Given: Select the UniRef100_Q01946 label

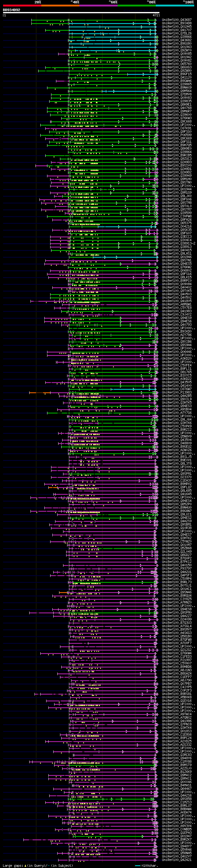Looking at the screenshot, I should [177, 257].
